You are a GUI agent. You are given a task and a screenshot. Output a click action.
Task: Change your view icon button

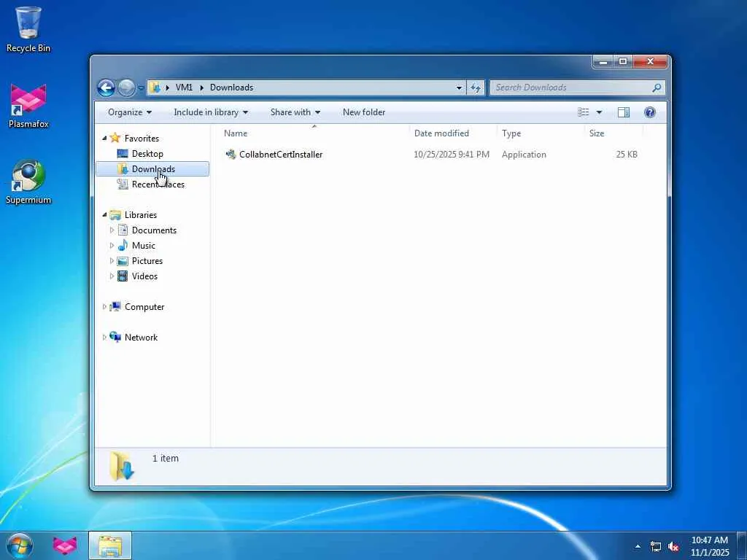tap(583, 112)
